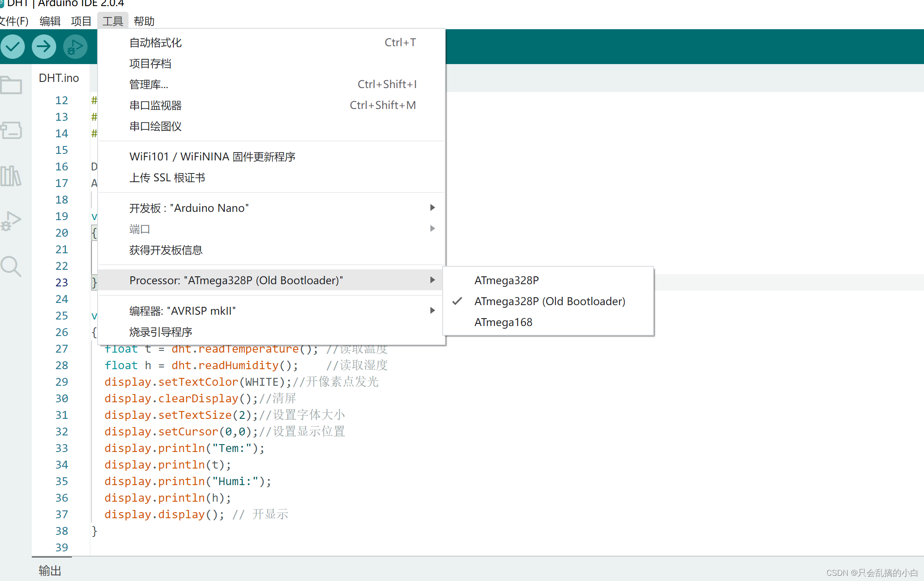Click 获得开发板信息 to get board info
The image size is (924, 581).
tap(166, 250)
